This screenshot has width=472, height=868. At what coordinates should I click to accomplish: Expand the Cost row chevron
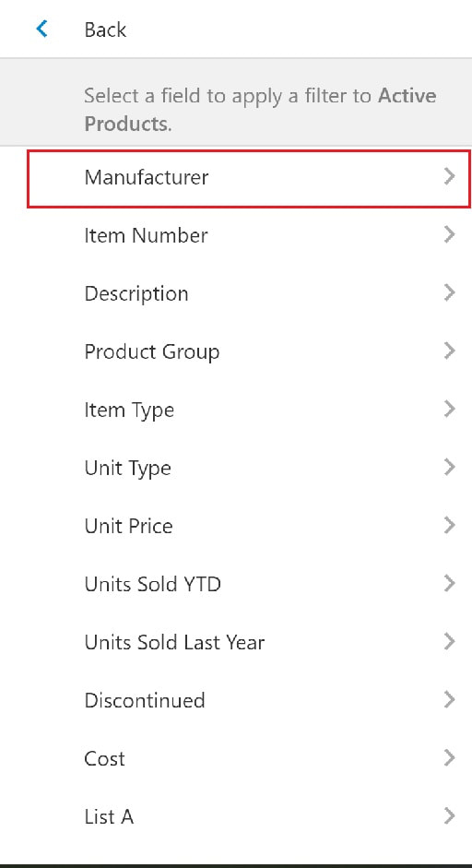pos(449,758)
